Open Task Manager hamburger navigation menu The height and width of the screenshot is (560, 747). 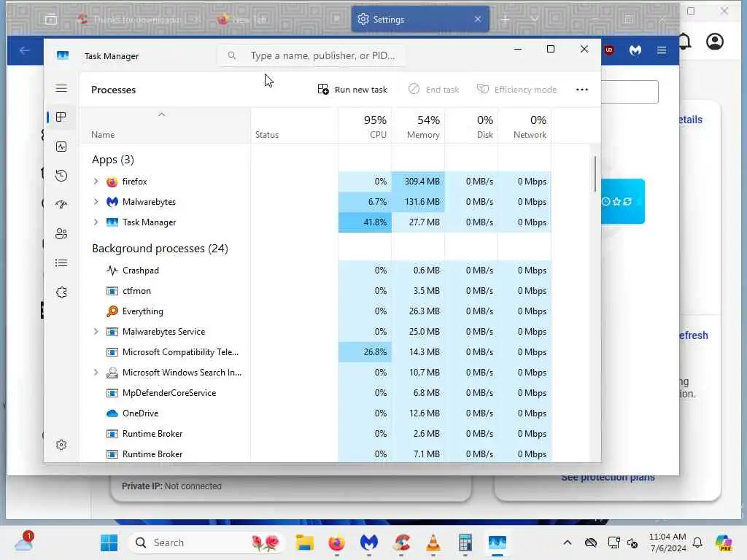pos(61,88)
